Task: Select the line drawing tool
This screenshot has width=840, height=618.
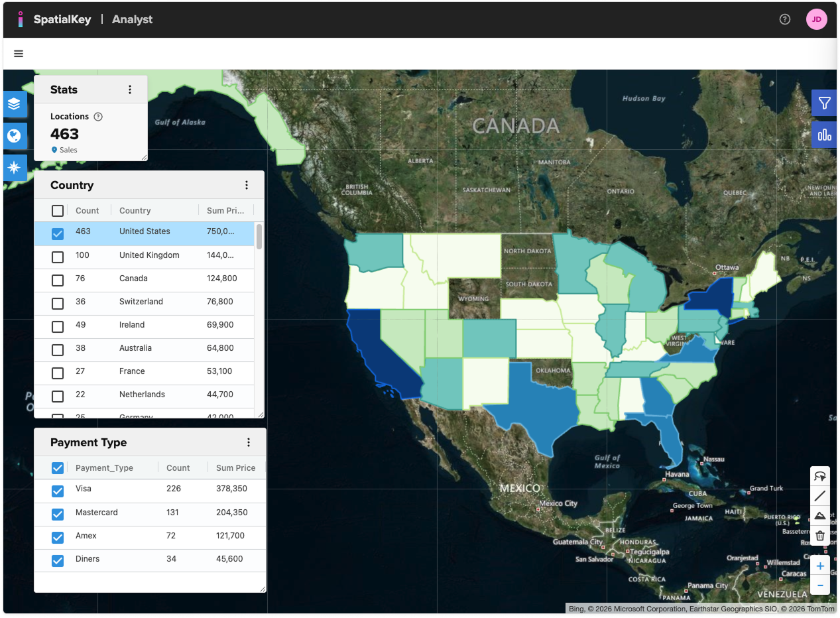Action: click(820, 496)
